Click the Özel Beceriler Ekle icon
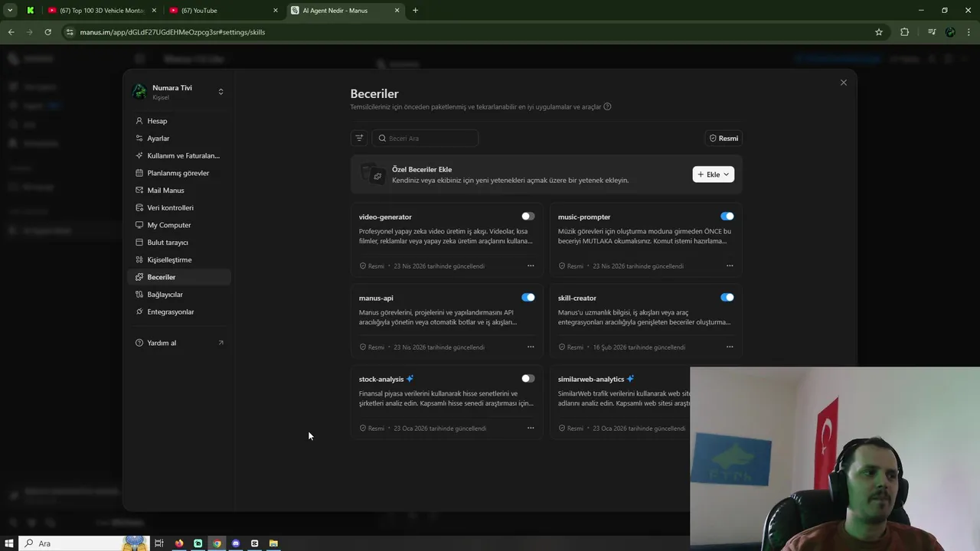 click(x=373, y=174)
